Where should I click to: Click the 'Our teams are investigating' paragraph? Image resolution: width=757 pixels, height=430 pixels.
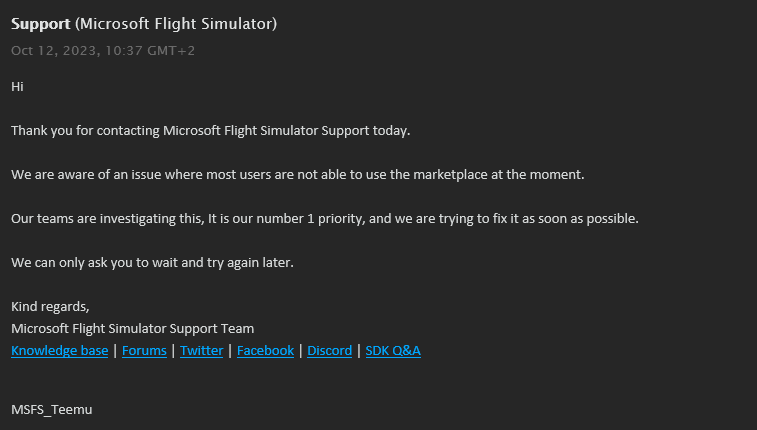click(324, 219)
